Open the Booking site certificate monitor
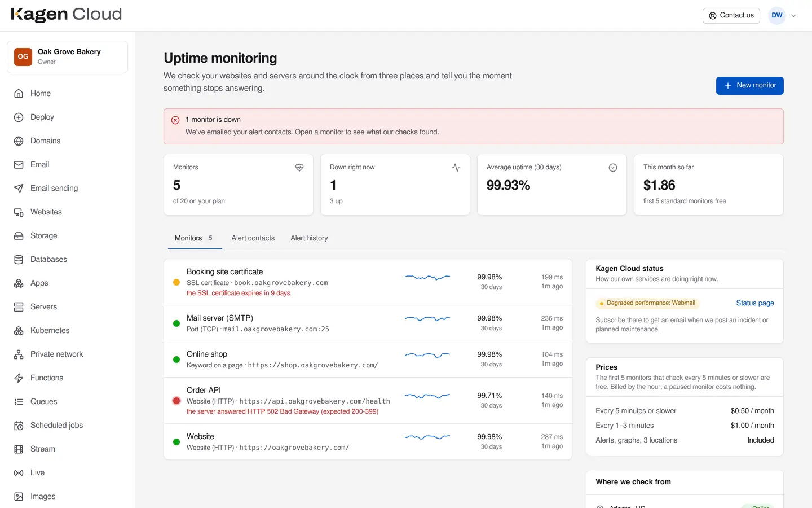Image resolution: width=812 pixels, height=508 pixels. pos(368,282)
